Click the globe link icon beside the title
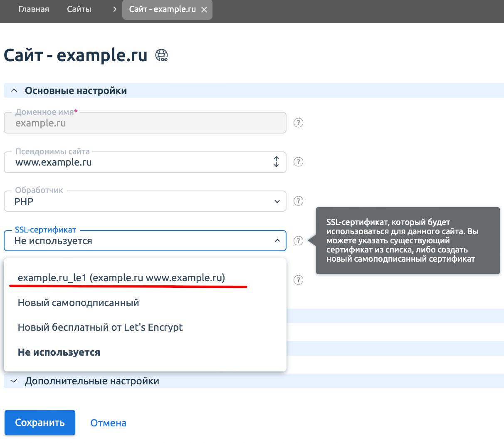 click(161, 55)
